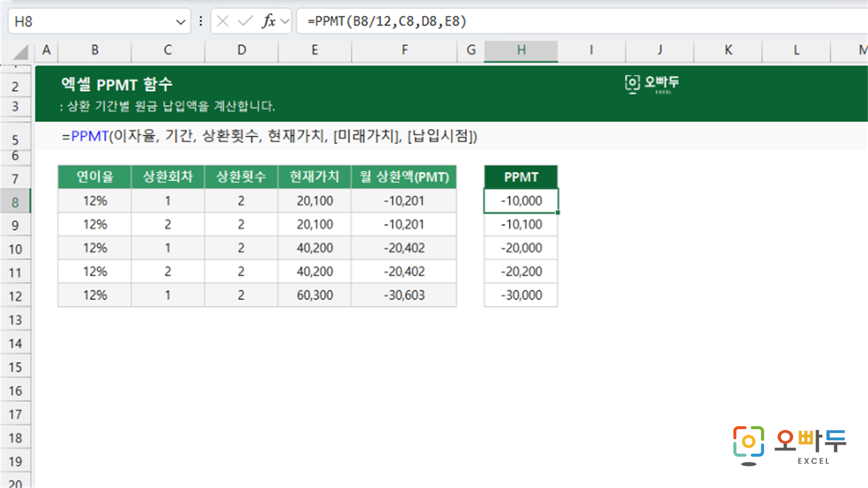This screenshot has width=868, height=488.
Task: Click the 월 상환액(PMT) header cell
Action: [404, 177]
